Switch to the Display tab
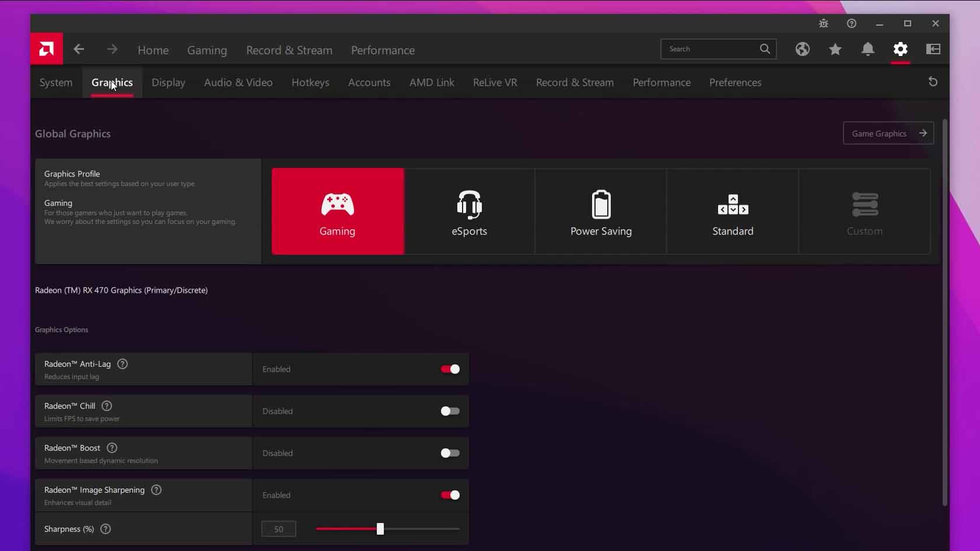Image resolution: width=980 pixels, height=551 pixels. 168,82
